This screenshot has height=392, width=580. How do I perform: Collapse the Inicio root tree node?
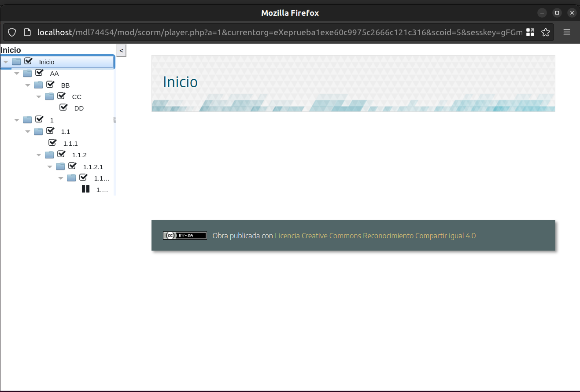coord(6,62)
